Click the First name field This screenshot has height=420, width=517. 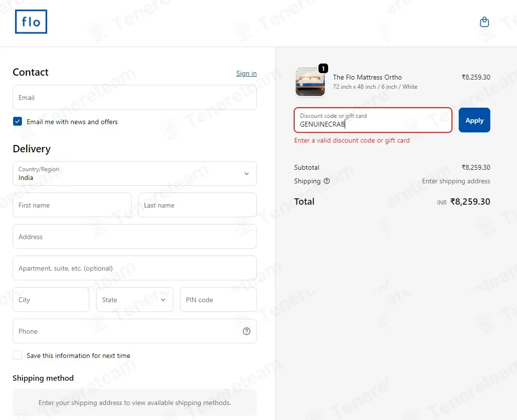coord(72,205)
